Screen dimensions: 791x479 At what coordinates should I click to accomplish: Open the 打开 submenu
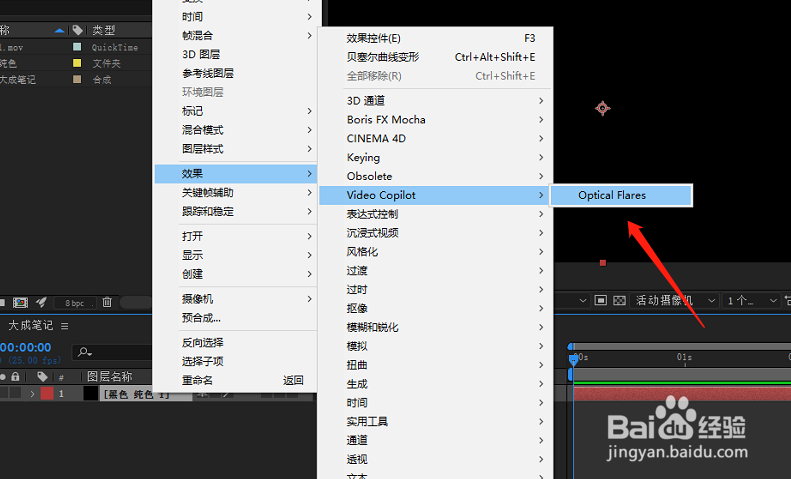click(x=236, y=236)
